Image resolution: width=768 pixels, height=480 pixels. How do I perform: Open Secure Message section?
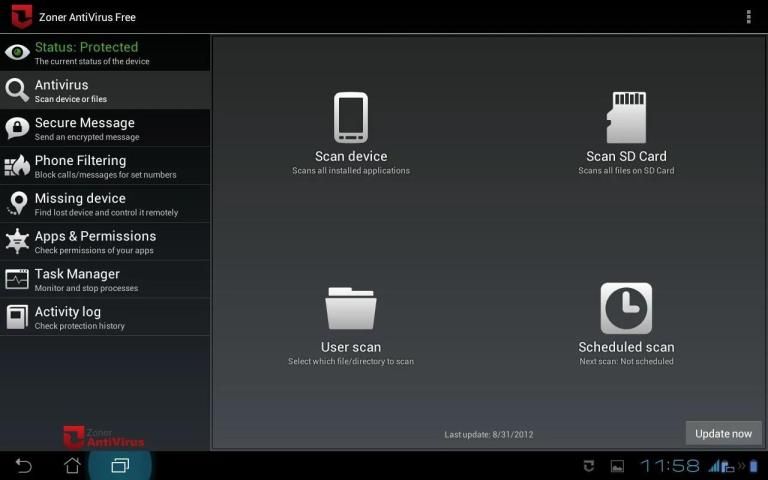(105, 129)
